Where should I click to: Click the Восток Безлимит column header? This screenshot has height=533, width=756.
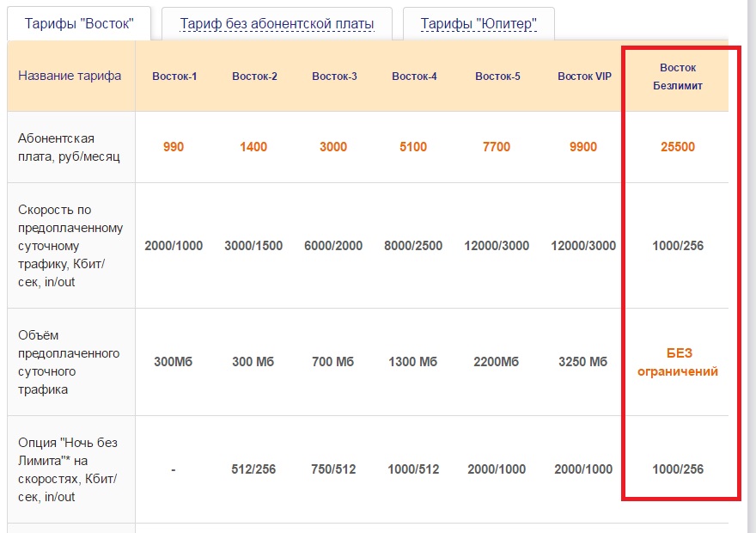678,77
